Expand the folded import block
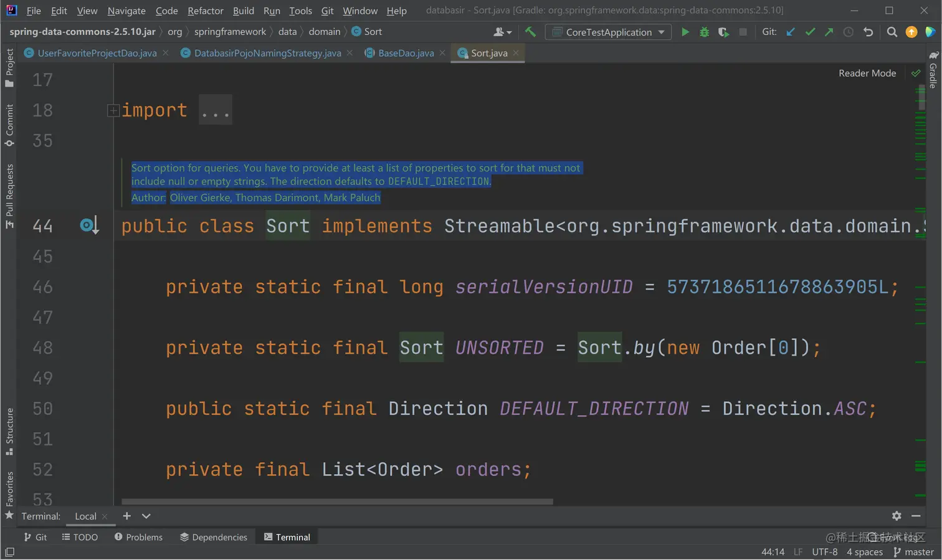Screen dimensions: 942x560 [x=113, y=110]
